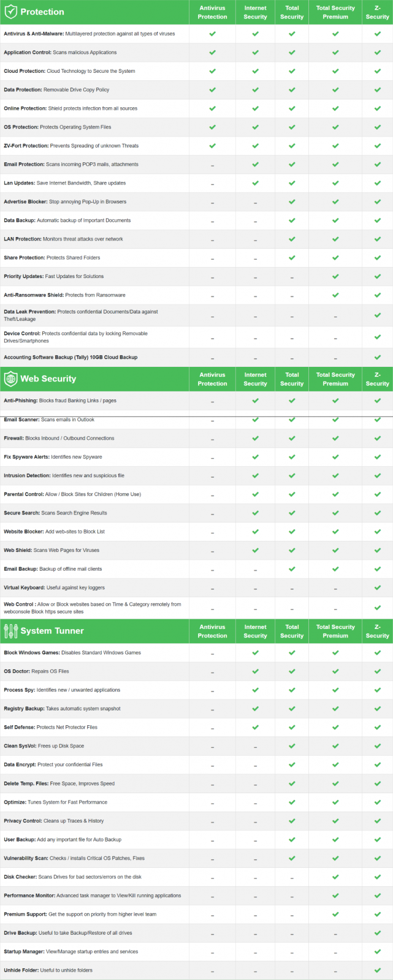Click Total Security Premium dash for Virtual Keyboard

tap(335, 588)
